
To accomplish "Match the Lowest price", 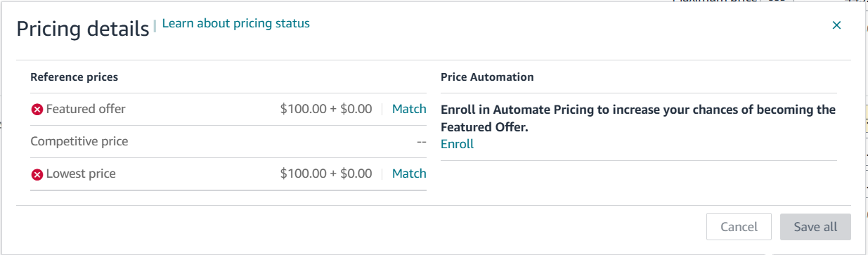I will [409, 174].
